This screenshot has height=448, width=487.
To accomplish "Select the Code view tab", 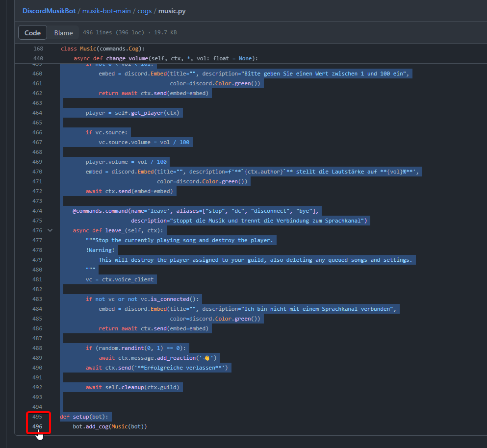I will coord(33,33).
